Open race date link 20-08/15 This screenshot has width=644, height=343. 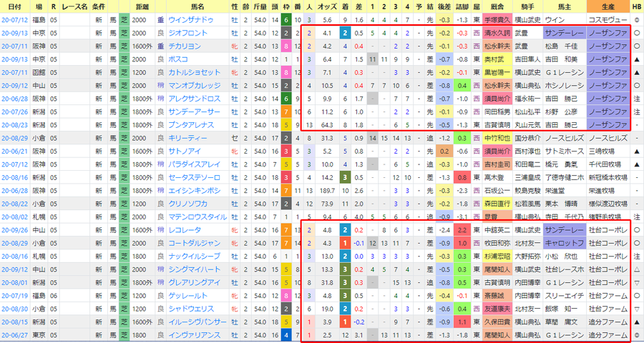point(14,322)
